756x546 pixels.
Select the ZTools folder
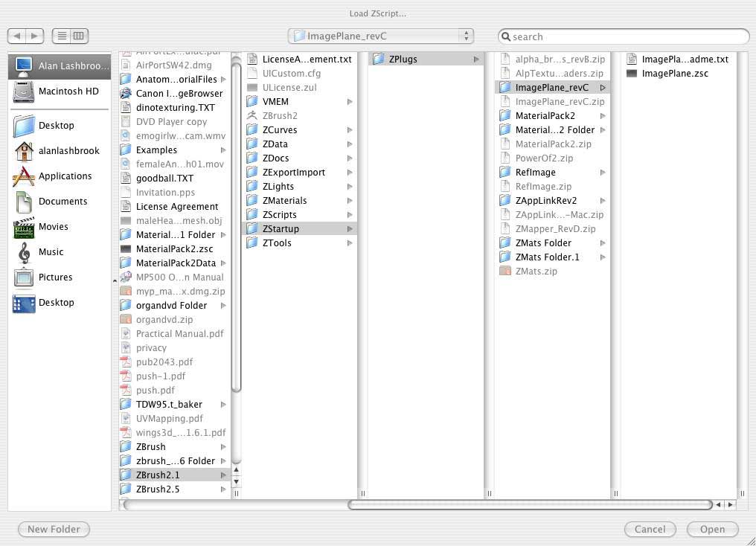[277, 243]
